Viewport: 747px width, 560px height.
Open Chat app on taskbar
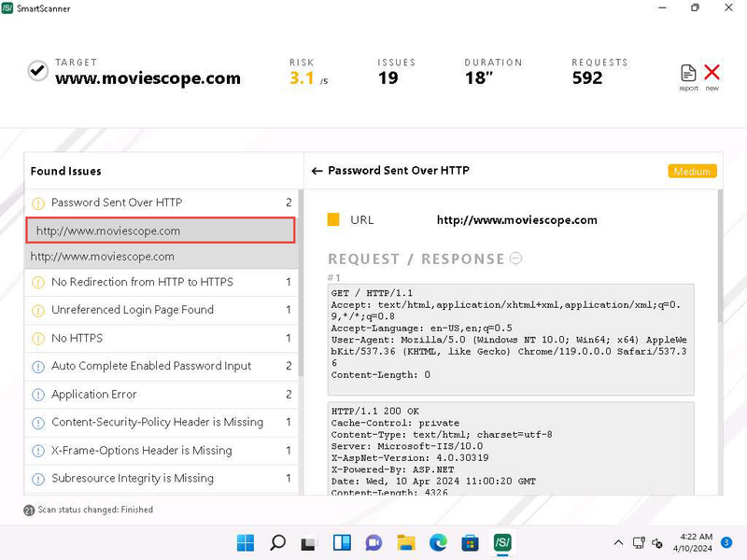pyautogui.click(x=374, y=543)
